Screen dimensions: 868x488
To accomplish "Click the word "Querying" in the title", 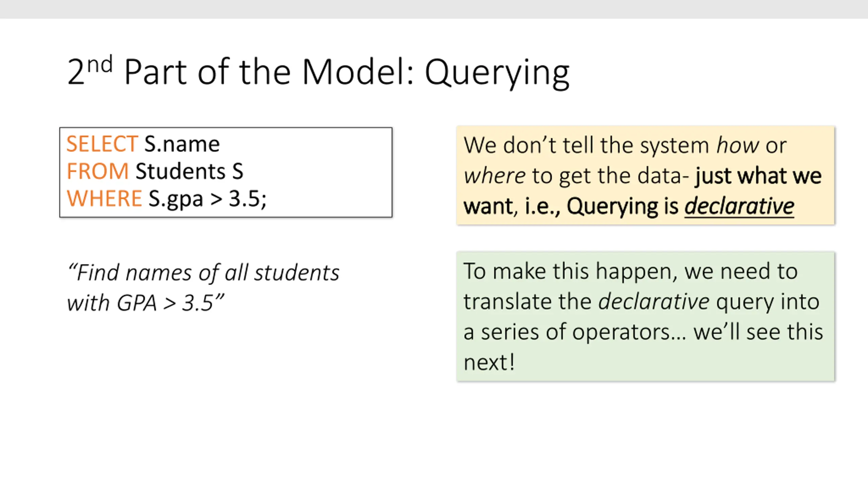I will [x=497, y=74].
